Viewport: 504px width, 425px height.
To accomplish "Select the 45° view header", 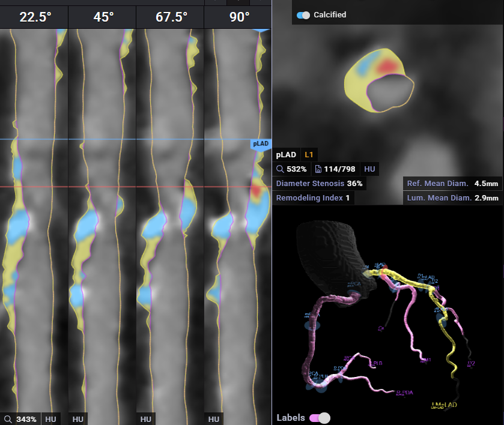I will point(103,17).
